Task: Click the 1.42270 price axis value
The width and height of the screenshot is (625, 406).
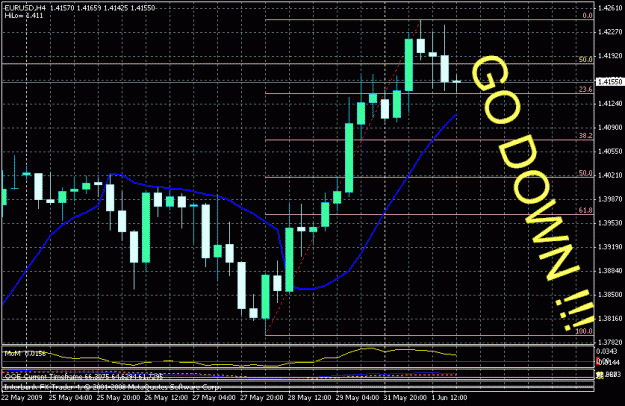Action: 610,32
